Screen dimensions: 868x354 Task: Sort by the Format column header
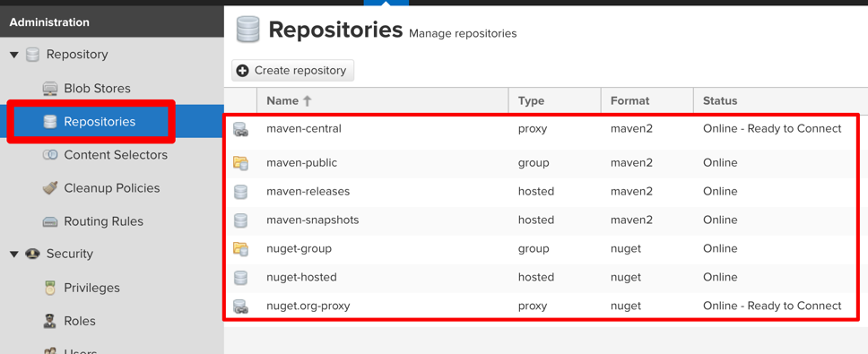point(647,100)
